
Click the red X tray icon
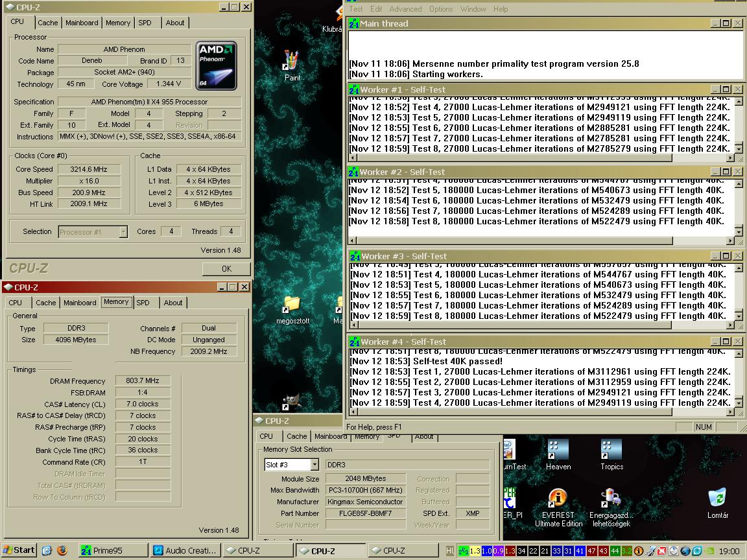(661, 551)
